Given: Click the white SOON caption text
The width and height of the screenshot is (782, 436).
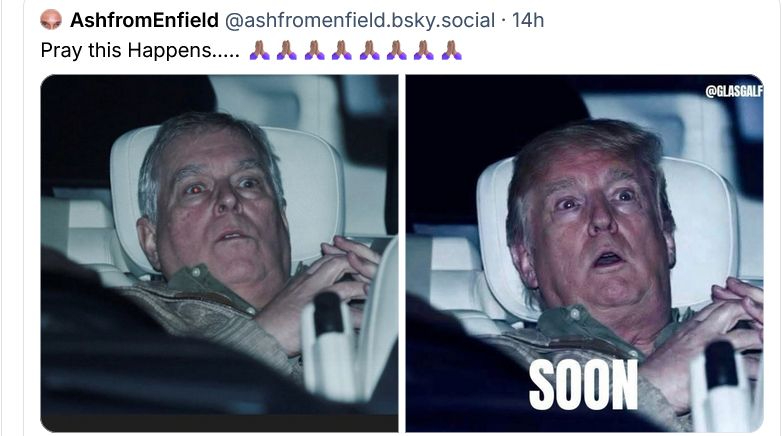Looking at the screenshot, I should pyautogui.click(x=584, y=385).
